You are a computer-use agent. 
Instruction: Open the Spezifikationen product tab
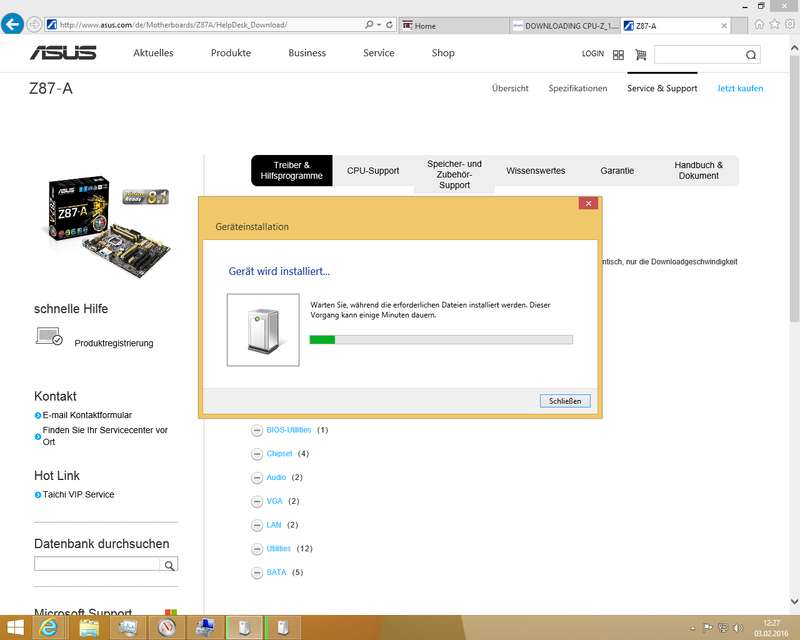(578, 88)
